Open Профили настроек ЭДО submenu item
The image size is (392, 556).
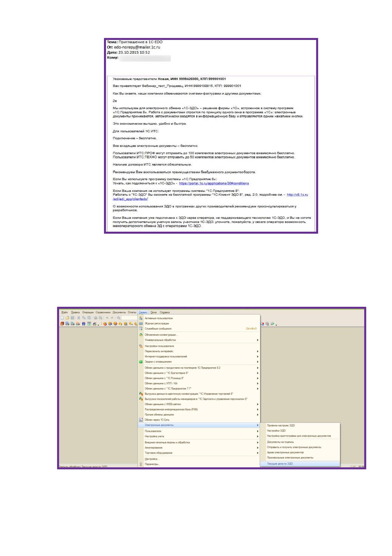point(300,425)
